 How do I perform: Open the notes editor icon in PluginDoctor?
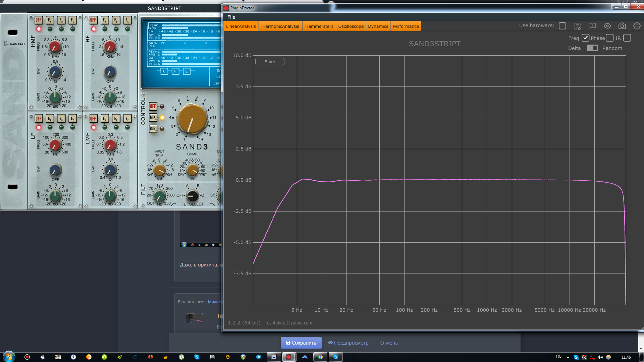(x=578, y=26)
